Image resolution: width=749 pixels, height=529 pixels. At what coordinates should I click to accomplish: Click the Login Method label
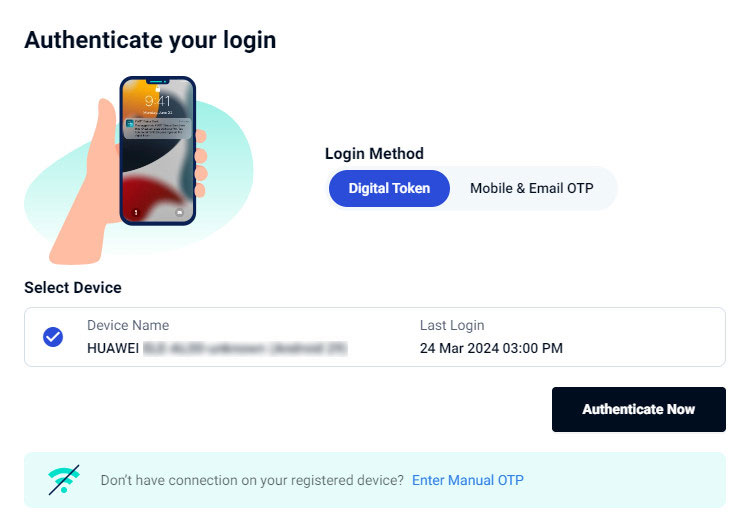click(374, 154)
